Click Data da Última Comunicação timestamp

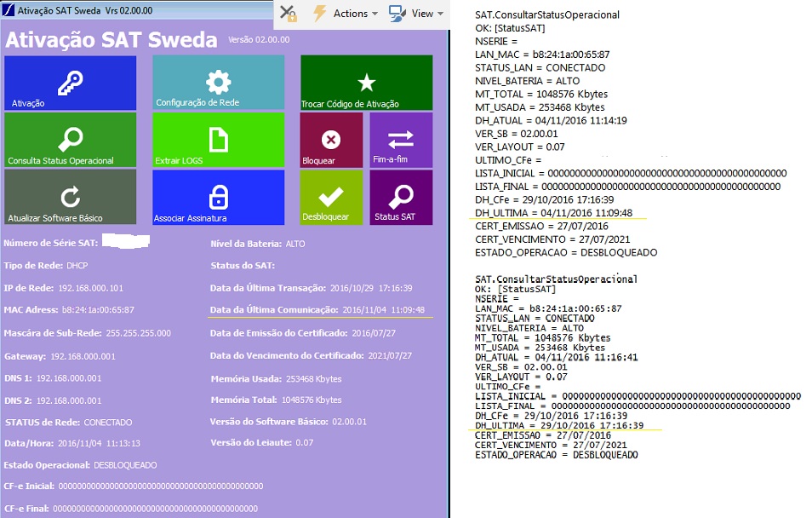tap(383, 310)
